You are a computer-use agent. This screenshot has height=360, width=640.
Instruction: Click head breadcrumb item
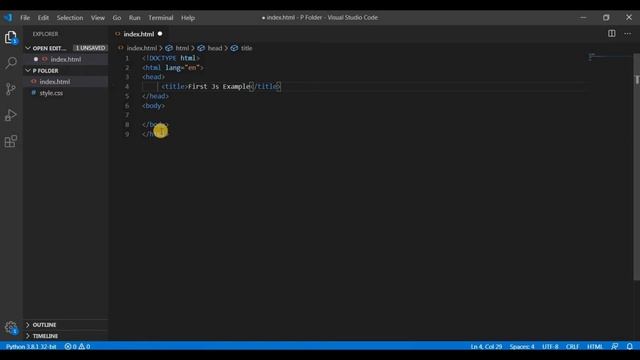point(215,48)
